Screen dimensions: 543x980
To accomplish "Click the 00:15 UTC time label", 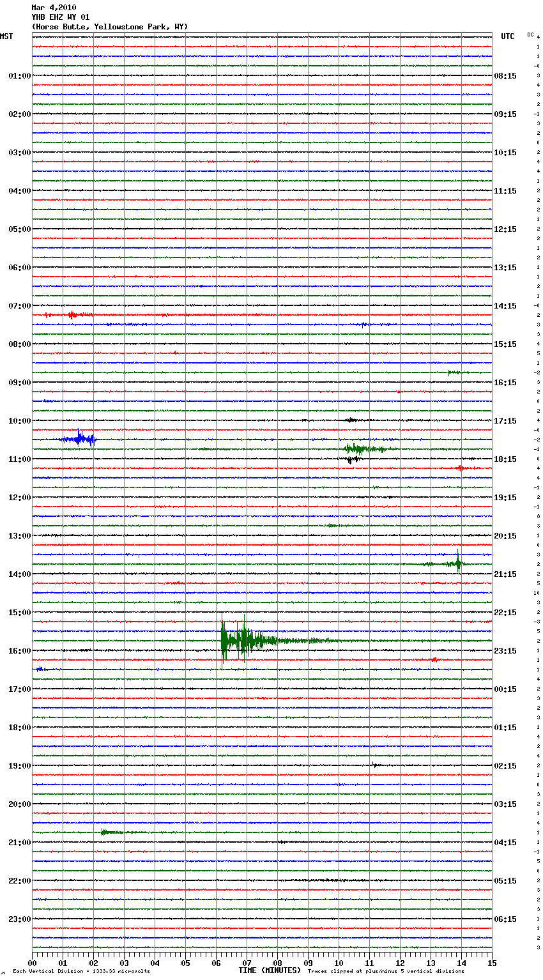I will 505,689.
